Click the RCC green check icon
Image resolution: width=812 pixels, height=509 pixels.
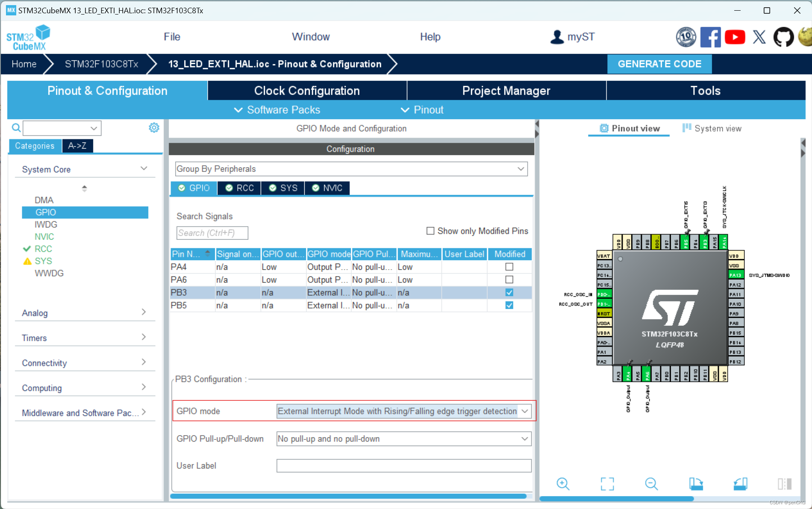(x=27, y=249)
